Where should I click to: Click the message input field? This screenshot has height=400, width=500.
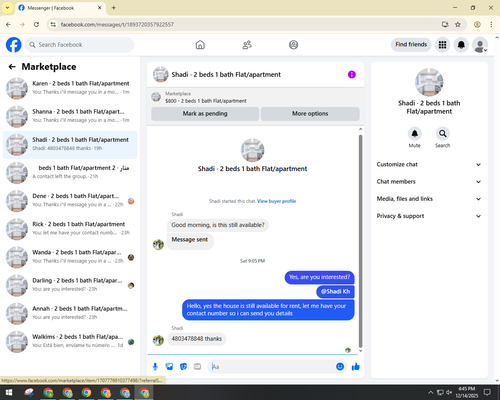(272, 367)
